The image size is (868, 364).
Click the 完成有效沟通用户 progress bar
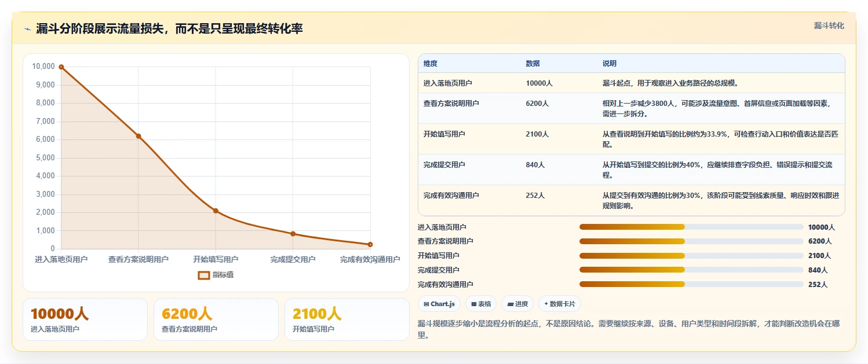[691, 284]
